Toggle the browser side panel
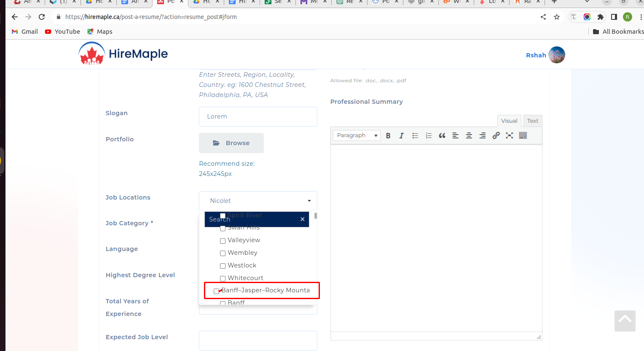Viewport: 644px width, 351px height. click(x=614, y=17)
